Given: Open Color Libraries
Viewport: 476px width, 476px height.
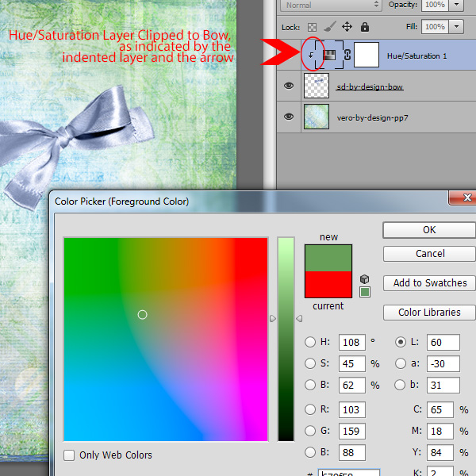Looking at the screenshot, I should [x=429, y=313].
